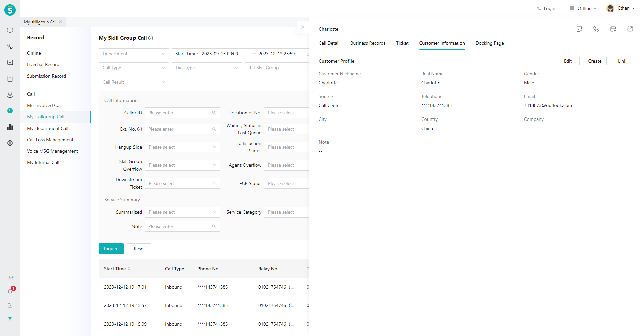Click Edit in Customer Profile
Viewport: 644px width, 336px height.
[x=568, y=61]
